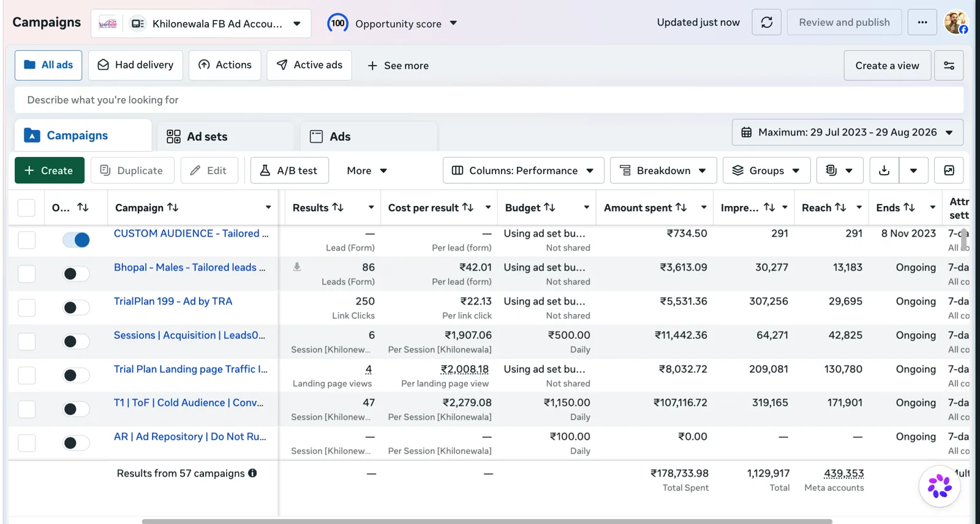The height and width of the screenshot is (524, 980).
Task: Select all campaigns header checkbox
Action: coord(26,208)
